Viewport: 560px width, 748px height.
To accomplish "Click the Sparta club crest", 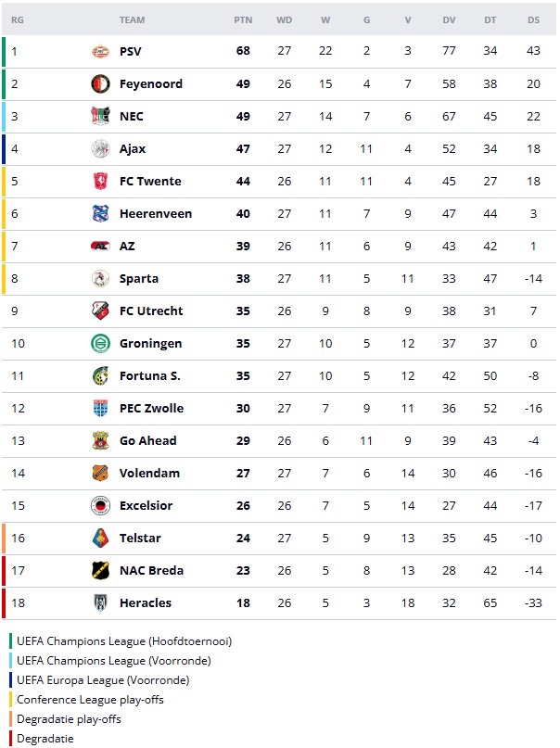I will coord(100,278).
